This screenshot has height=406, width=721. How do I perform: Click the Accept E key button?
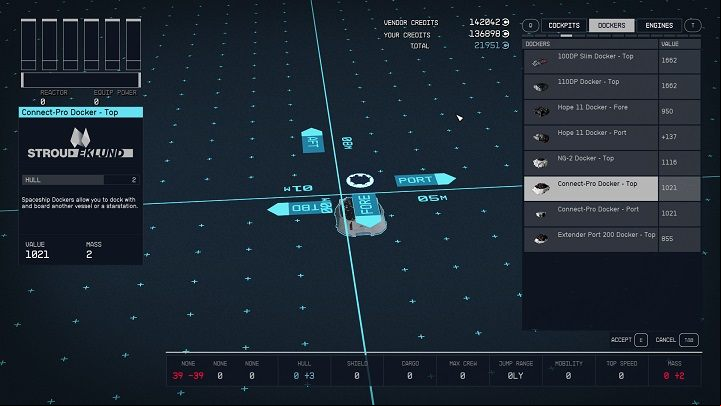(641, 340)
